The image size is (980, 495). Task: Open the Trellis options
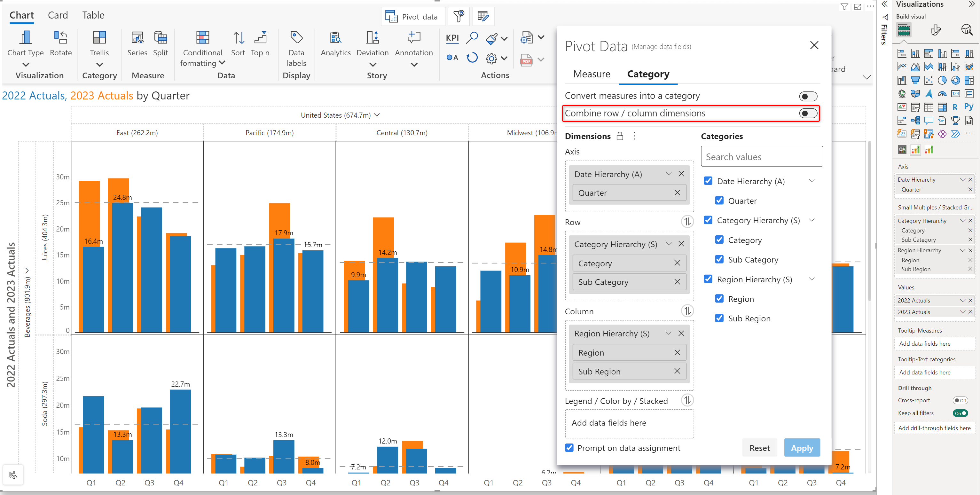99,48
